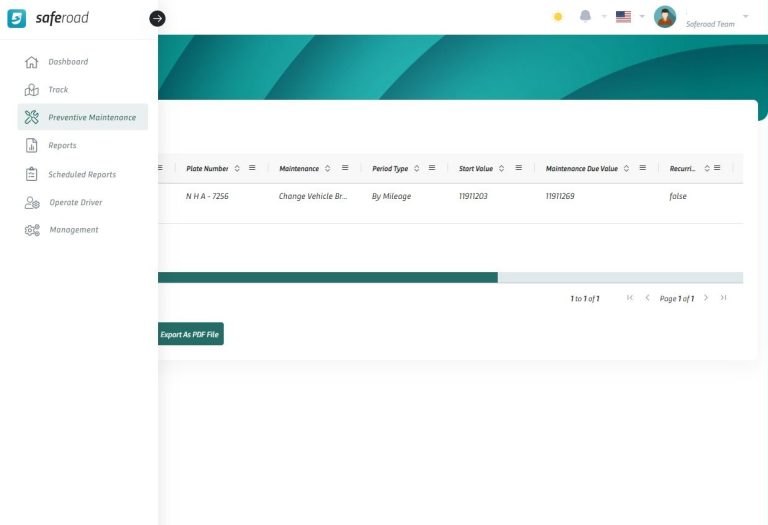Go to next page arrow
768x525 pixels.
pyautogui.click(x=706, y=298)
